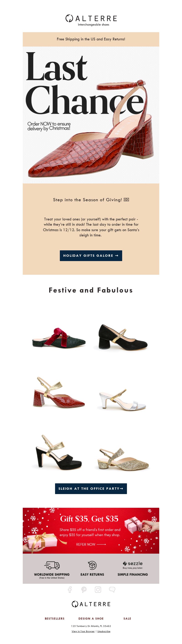Click the View in Your Browser link

tap(83, 631)
